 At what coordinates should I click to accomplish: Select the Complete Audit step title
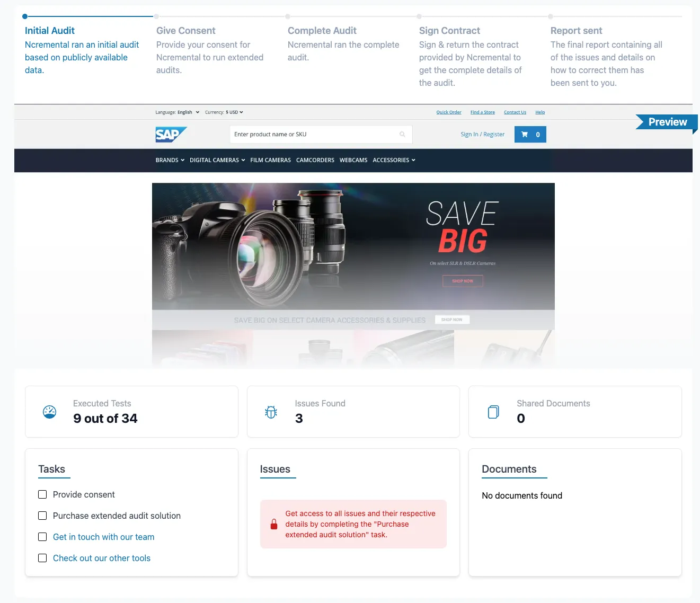pyautogui.click(x=322, y=31)
